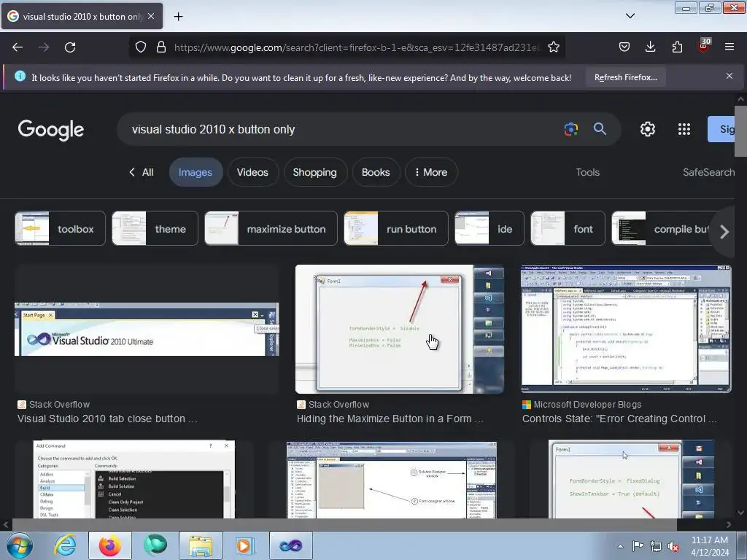Click the uBlock extension icon showing 30

tap(704, 46)
